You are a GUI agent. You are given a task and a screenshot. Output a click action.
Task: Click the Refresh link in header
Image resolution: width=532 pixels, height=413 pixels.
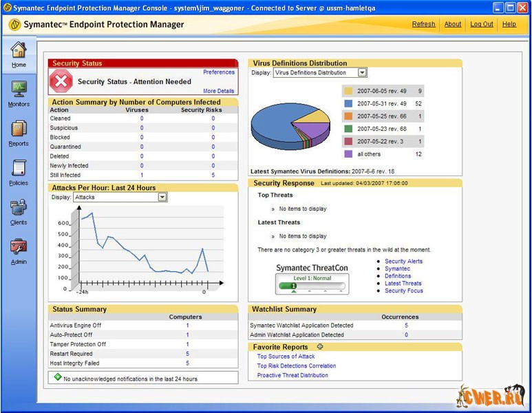(423, 24)
